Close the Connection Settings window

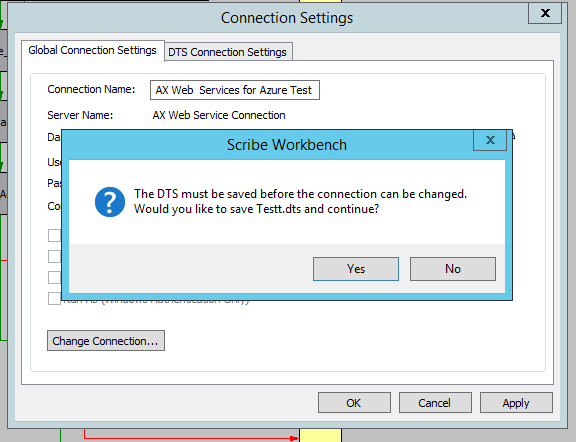(545, 13)
